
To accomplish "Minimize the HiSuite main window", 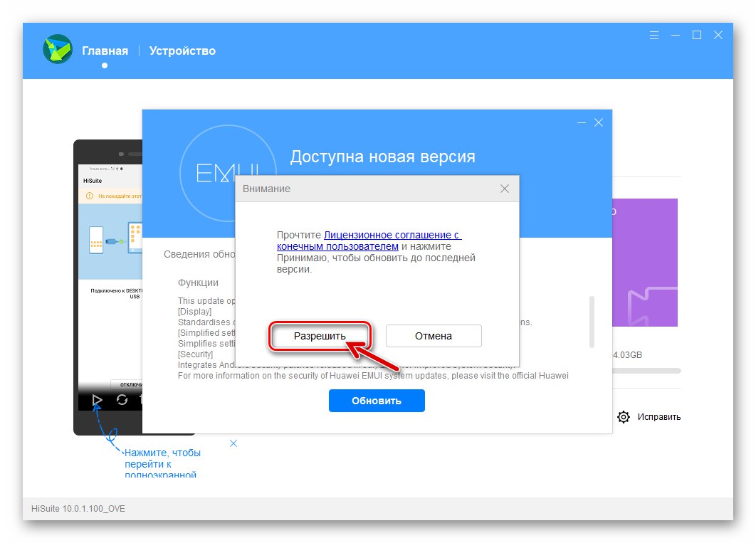I will pos(676,35).
